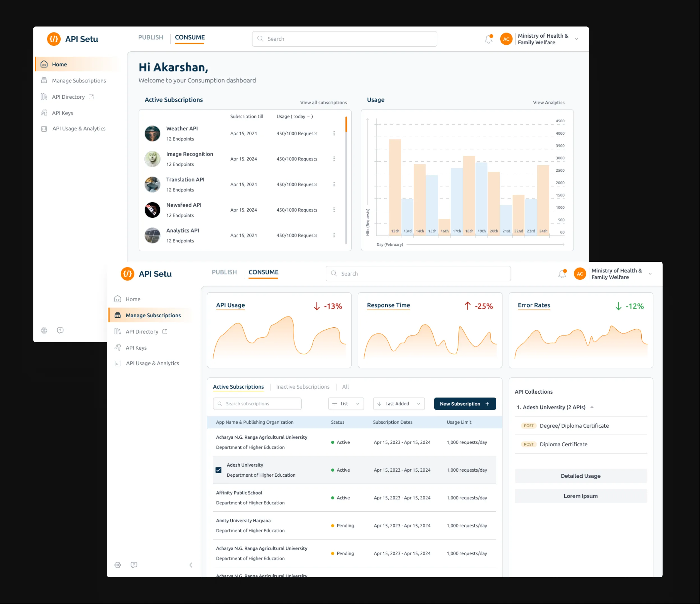Select Manage Subscriptions in front window sidebar
Viewport: 700px width, 604px height.
click(x=151, y=315)
